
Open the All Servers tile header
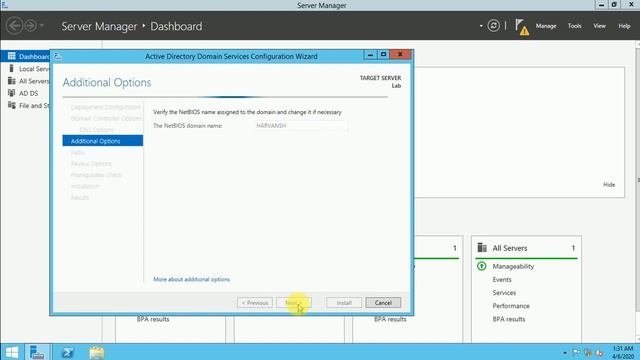(526, 248)
